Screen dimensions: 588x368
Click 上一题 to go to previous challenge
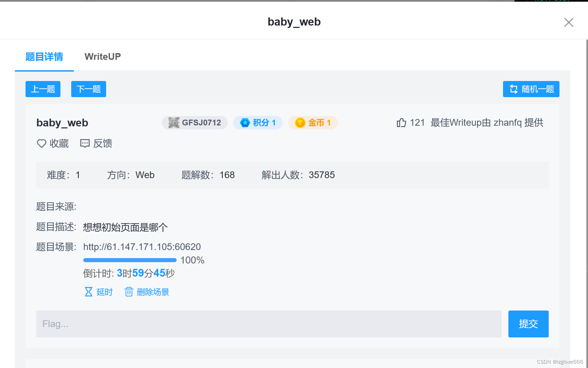click(43, 89)
